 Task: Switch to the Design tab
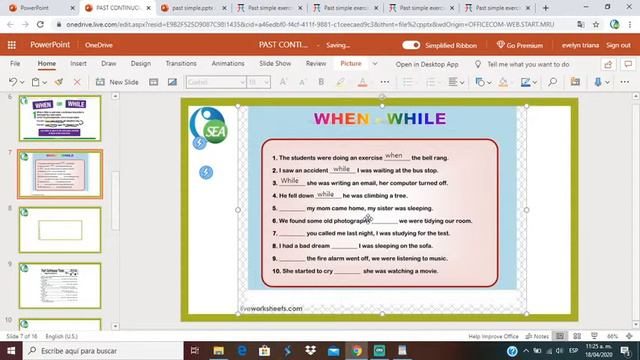click(x=141, y=64)
